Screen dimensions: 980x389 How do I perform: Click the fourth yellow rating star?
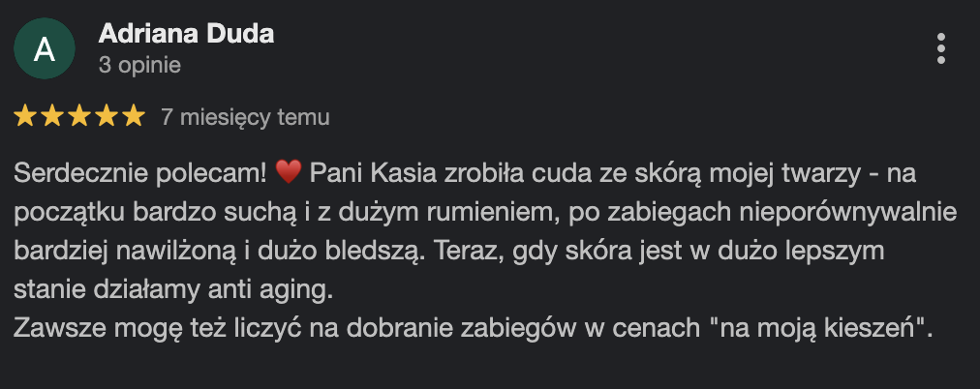[x=107, y=117]
